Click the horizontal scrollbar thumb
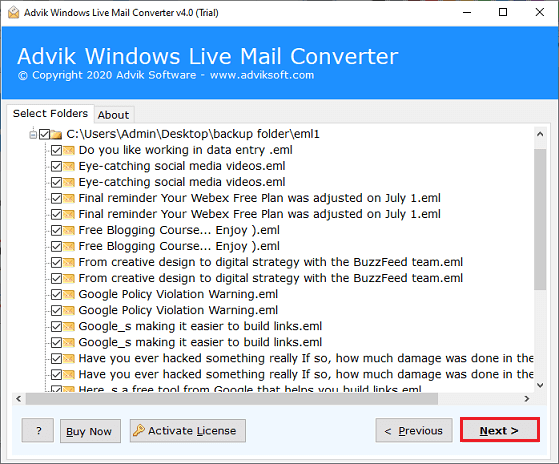 (232, 398)
